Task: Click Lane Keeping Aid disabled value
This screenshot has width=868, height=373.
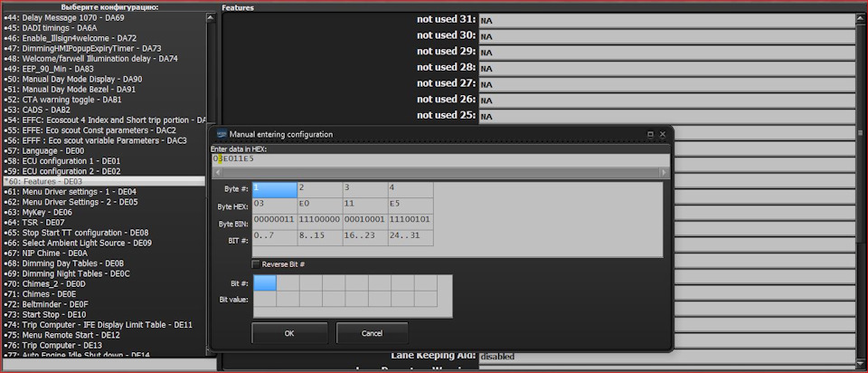Action: (x=667, y=357)
